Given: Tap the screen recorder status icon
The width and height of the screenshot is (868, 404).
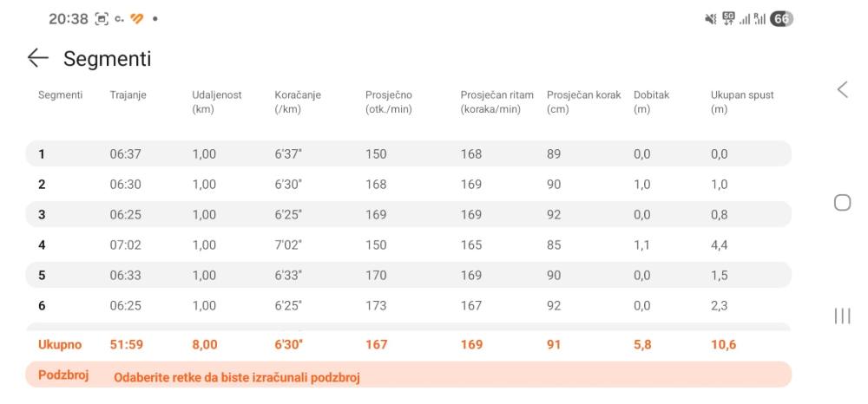Looking at the screenshot, I should [x=102, y=19].
